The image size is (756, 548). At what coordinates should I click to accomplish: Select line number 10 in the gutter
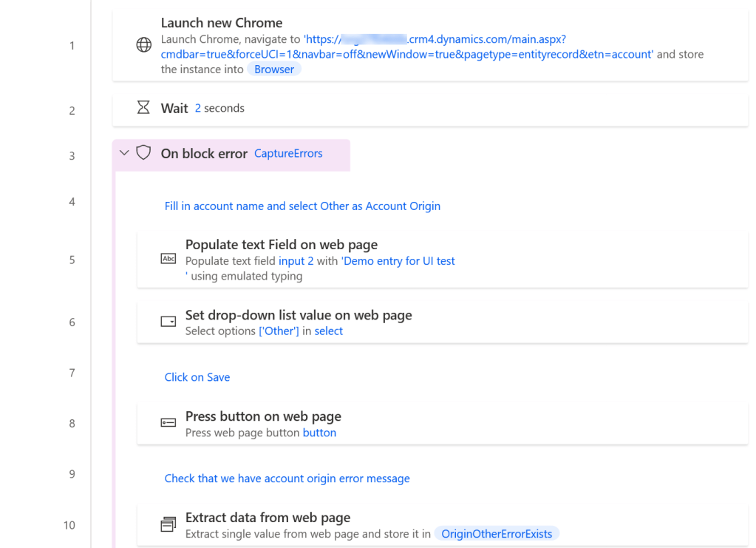tap(69, 525)
